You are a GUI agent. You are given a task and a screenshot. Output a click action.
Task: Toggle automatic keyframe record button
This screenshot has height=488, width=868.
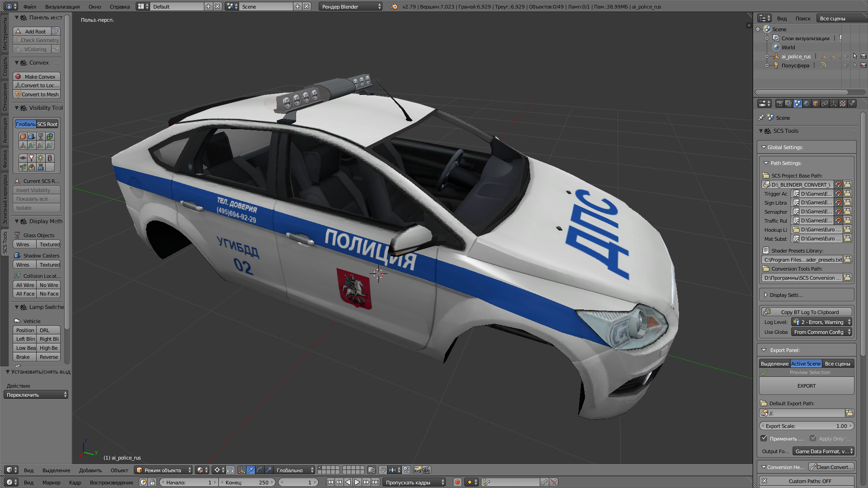[457, 482]
